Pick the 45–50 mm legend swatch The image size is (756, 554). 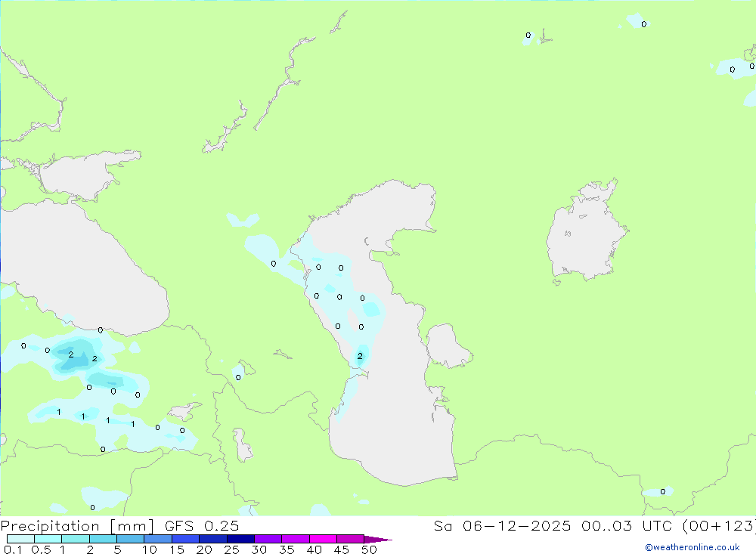(x=350, y=539)
